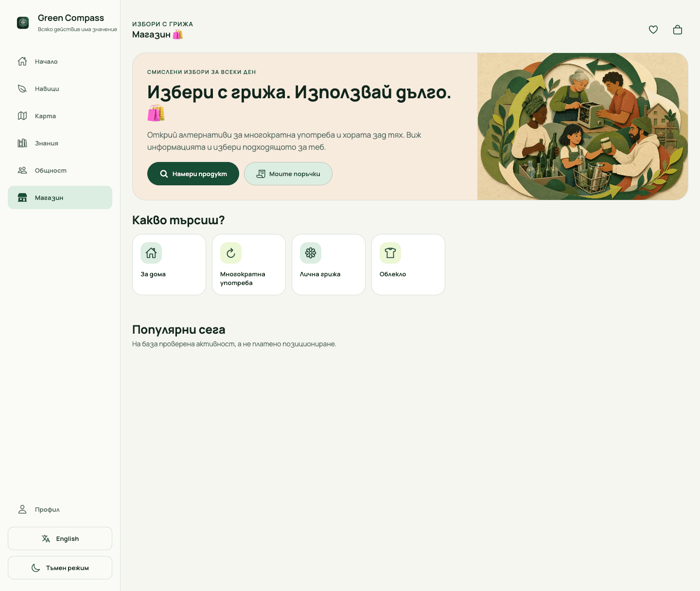
Task: Click the moon icon beside Тъмен режим
Action: 36,568
